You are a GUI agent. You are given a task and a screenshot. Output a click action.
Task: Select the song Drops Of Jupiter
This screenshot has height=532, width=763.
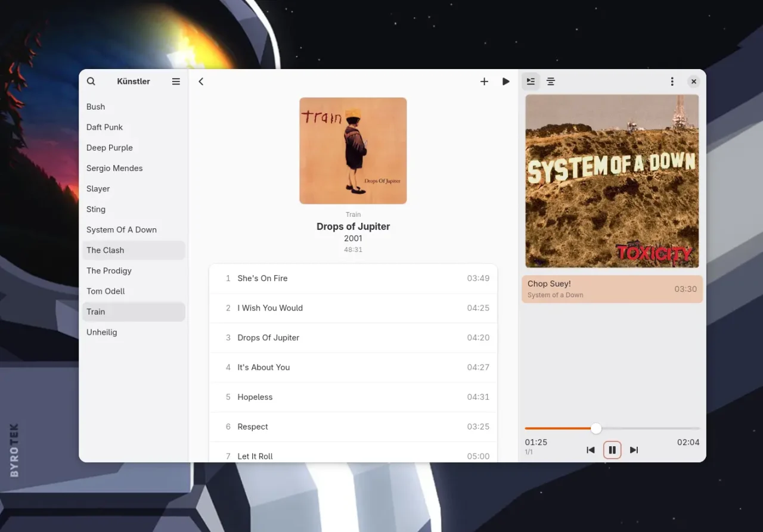tap(268, 338)
